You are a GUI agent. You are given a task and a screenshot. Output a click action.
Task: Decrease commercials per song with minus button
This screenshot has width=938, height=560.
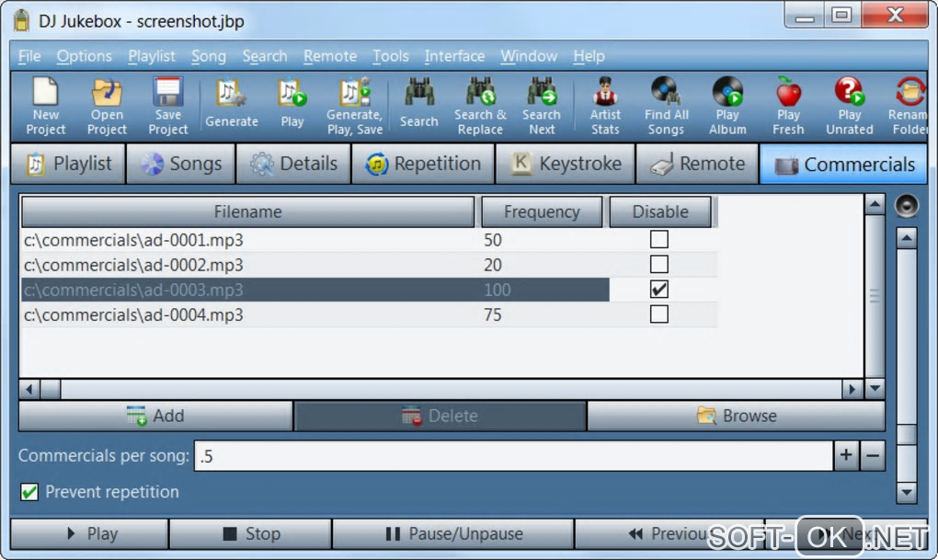[x=873, y=456]
